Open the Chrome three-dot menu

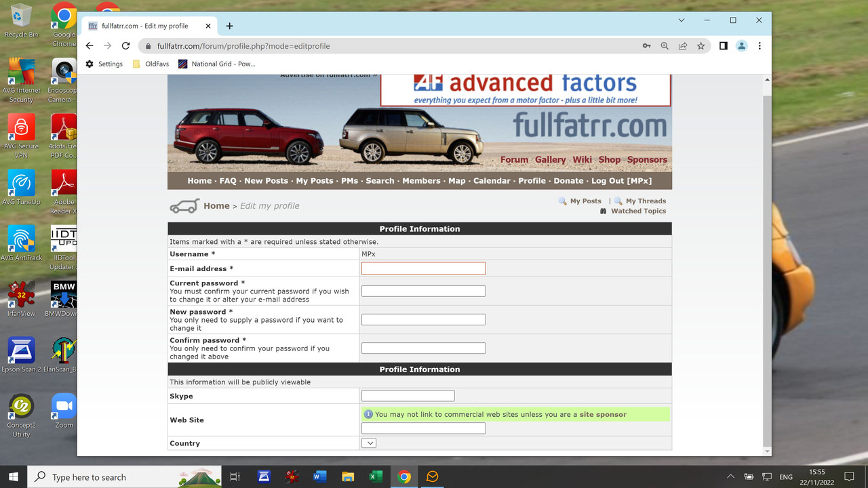pos(759,46)
